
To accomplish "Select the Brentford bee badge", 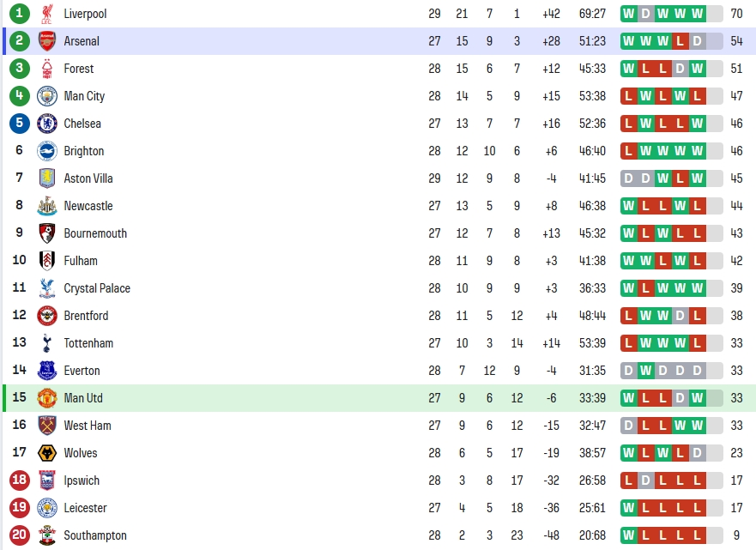I will point(47,316).
